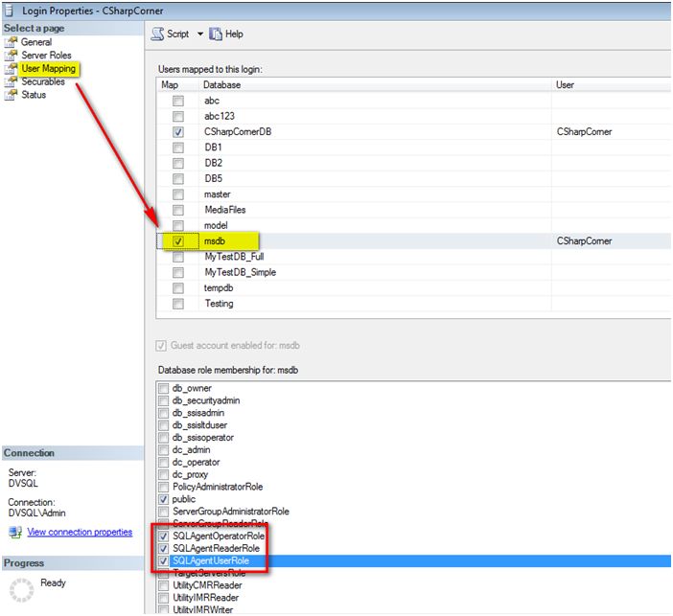This screenshot has width=673, height=616.
Task: Open the General page
Action: click(x=36, y=42)
